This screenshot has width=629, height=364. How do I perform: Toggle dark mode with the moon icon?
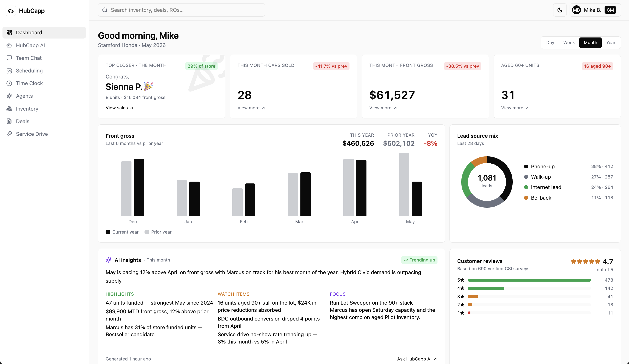coord(560,10)
